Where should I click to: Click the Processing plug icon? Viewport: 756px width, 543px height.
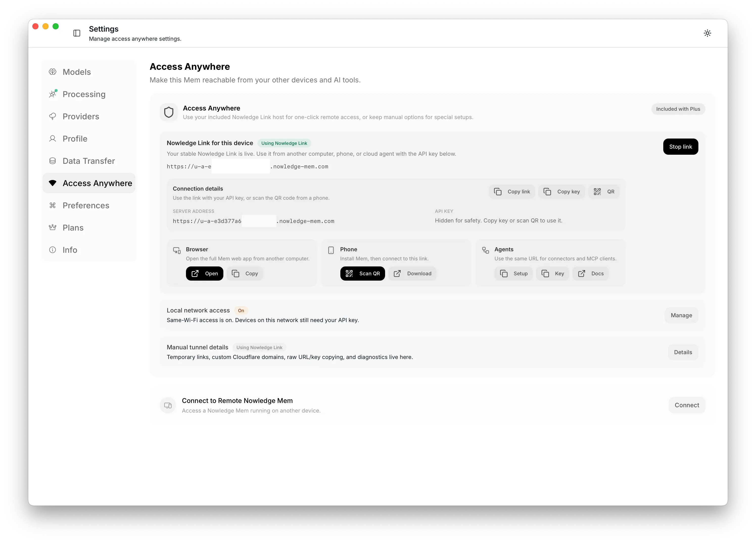click(53, 94)
